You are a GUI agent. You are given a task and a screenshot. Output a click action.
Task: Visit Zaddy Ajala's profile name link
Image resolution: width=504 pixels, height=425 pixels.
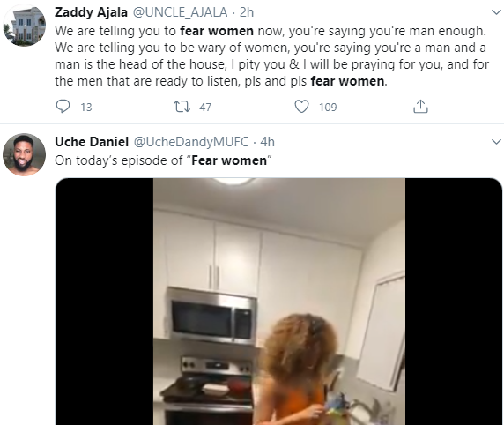pyautogui.click(x=91, y=12)
